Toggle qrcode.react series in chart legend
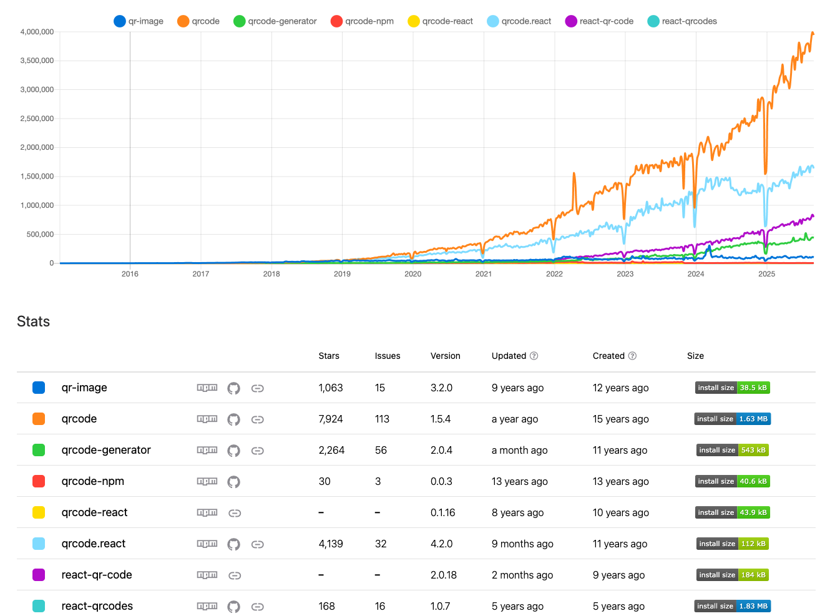The width and height of the screenshot is (840, 616). pos(519,21)
